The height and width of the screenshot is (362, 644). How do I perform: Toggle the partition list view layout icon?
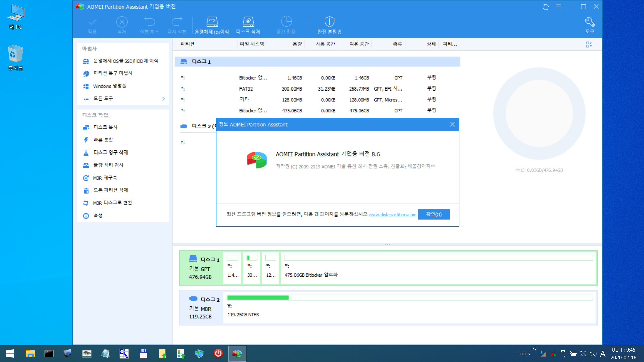pos(589,44)
